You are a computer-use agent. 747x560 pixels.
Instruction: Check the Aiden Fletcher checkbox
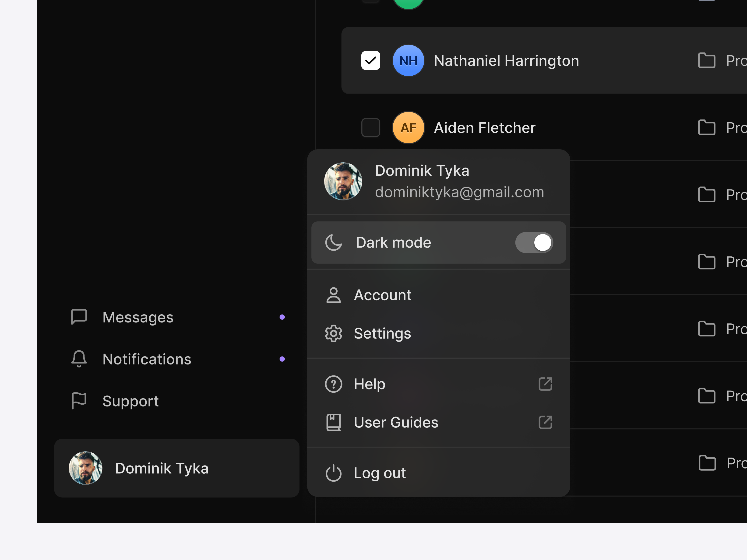370,128
